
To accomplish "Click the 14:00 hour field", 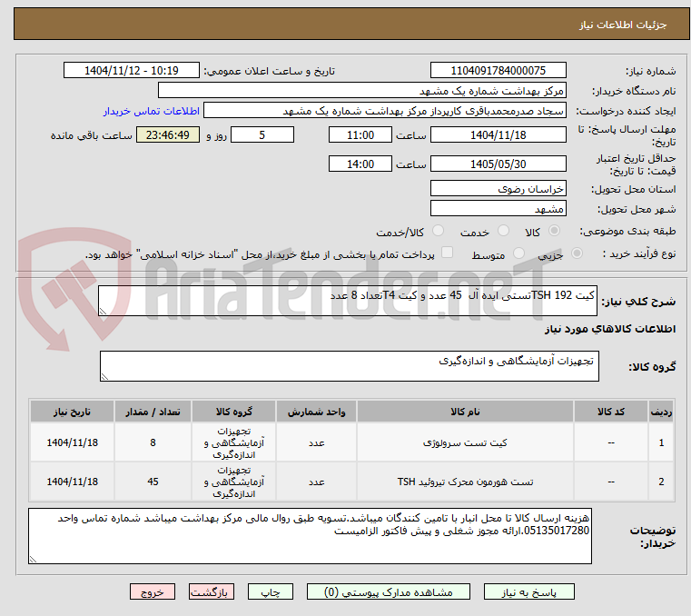I will pos(360,164).
